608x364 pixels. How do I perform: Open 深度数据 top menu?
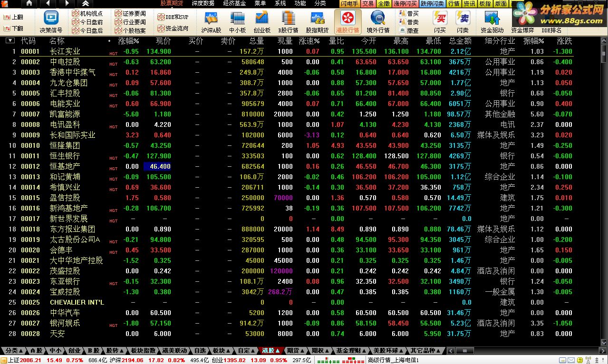(x=203, y=3)
